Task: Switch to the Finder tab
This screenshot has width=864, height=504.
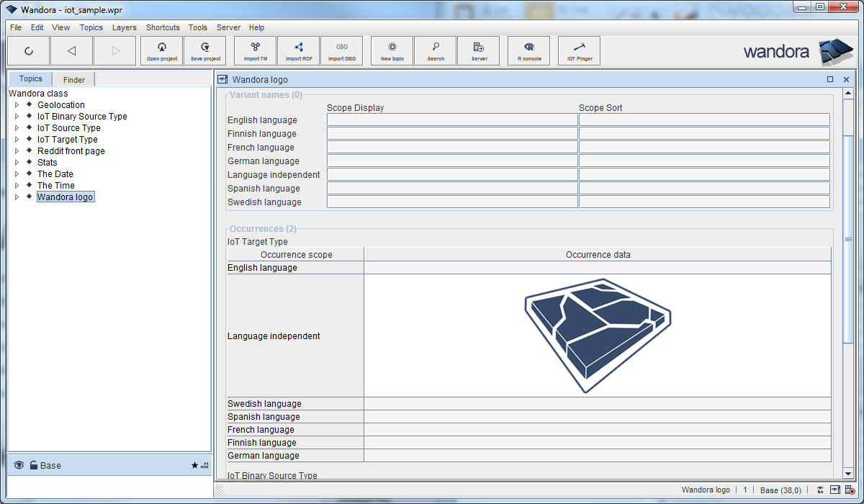Action: coord(73,80)
